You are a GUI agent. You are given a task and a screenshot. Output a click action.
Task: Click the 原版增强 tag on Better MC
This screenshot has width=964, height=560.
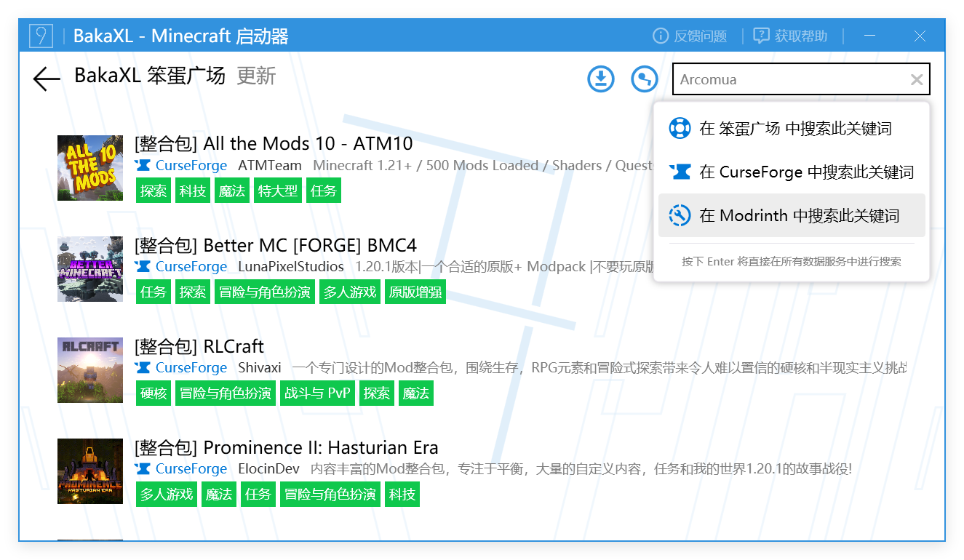click(x=415, y=292)
